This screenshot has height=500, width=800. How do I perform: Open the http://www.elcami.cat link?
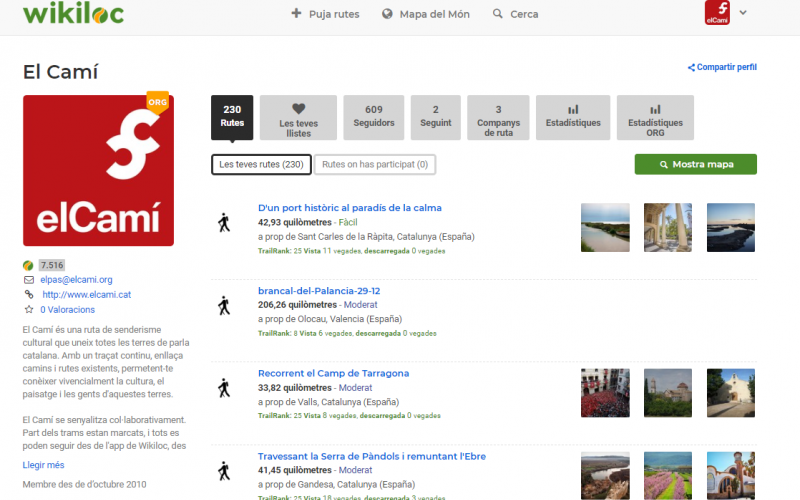87,294
